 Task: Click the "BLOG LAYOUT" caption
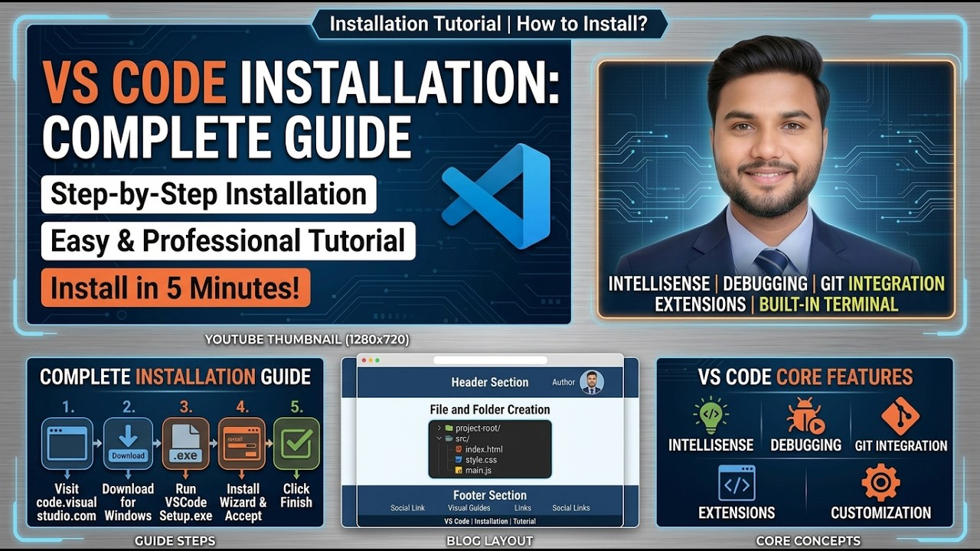tap(489, 540)
